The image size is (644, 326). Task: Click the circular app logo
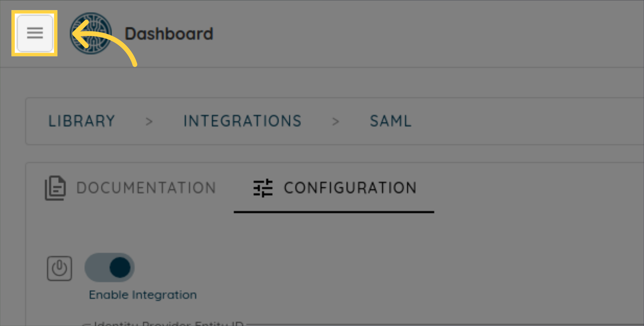pos(91,33)
